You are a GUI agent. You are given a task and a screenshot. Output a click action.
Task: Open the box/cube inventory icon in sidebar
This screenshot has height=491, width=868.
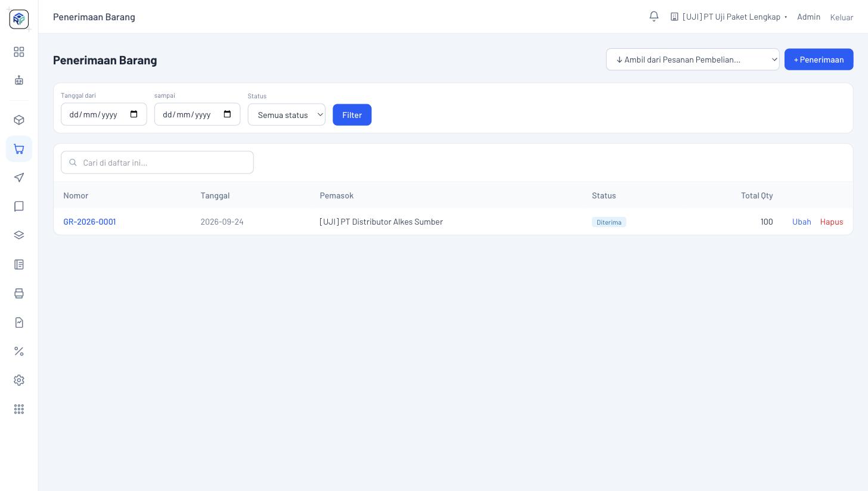(x=19, y=120)
